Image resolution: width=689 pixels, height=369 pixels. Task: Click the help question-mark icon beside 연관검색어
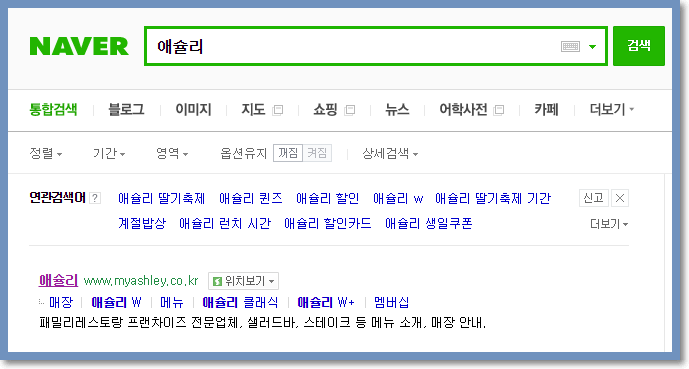pos(95,198)
